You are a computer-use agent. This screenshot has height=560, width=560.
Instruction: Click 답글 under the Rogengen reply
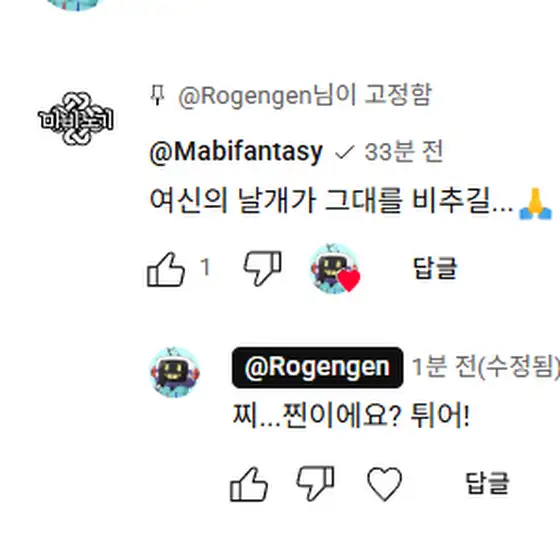click(487, 483)
